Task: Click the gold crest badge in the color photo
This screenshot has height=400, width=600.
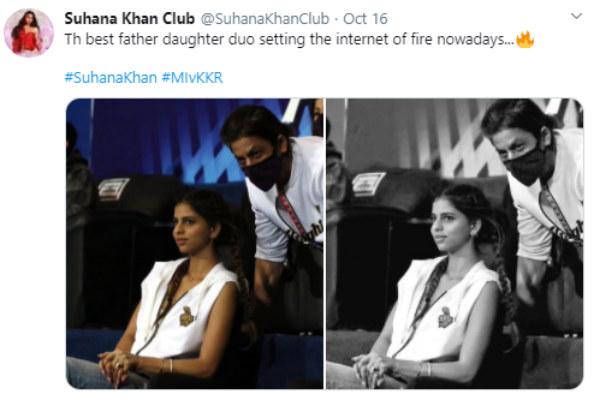Action: [x=186, y=316]
